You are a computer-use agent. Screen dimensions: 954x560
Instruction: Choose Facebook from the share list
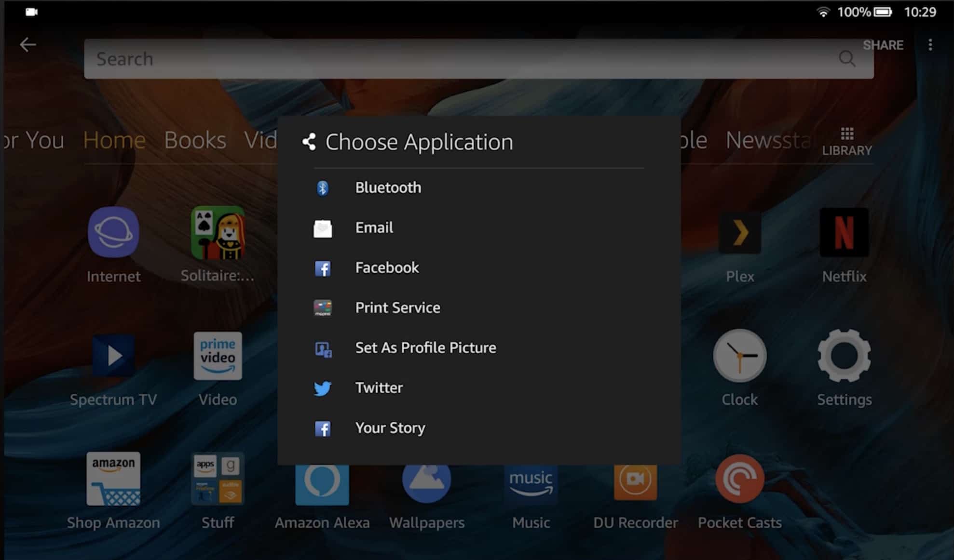tap(387, 268)
